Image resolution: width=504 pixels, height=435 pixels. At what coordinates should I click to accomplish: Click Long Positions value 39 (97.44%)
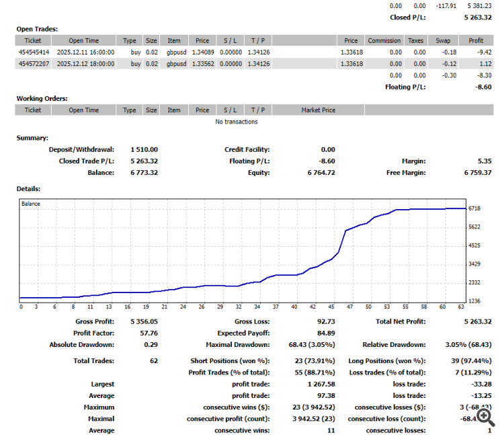471,361
